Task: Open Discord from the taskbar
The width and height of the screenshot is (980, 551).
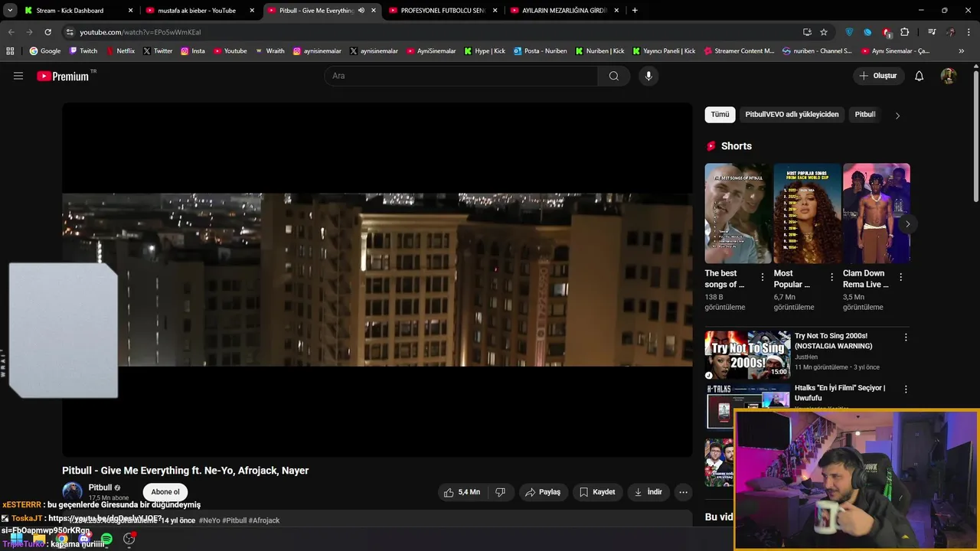Action: pyautogui.click(x=84, y=540)
